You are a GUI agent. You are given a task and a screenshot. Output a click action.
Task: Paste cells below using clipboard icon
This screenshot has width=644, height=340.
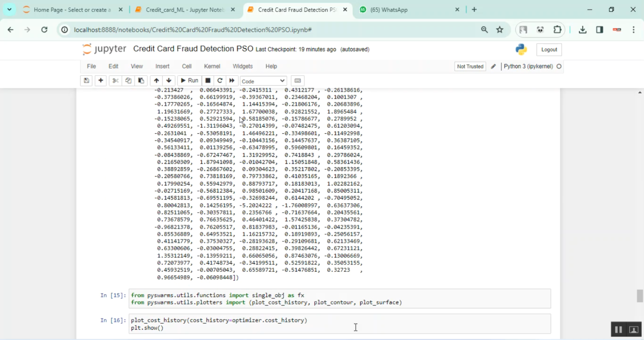(141, 81)
